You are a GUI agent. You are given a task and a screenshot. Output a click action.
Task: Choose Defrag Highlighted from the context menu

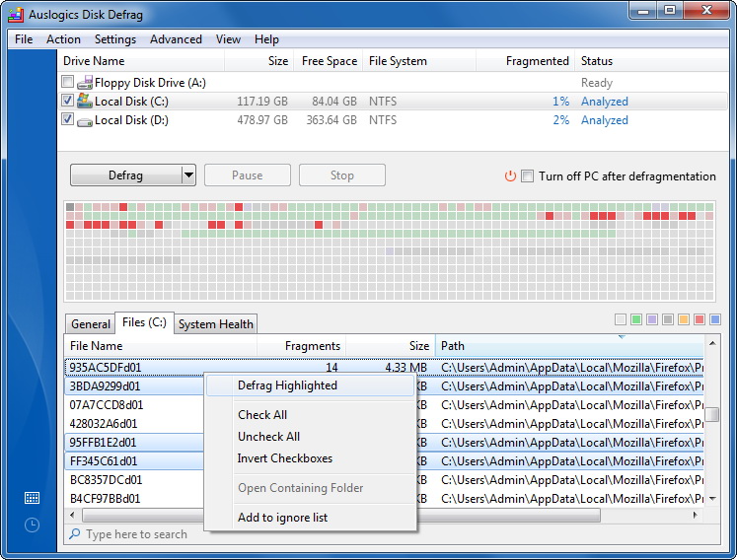point(287,385)
